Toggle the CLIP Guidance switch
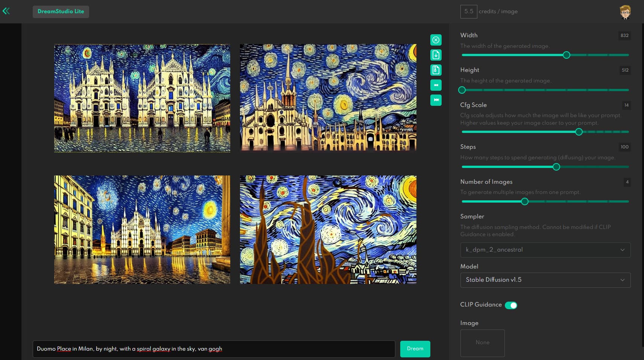The image size is (644, 360). 511,305
